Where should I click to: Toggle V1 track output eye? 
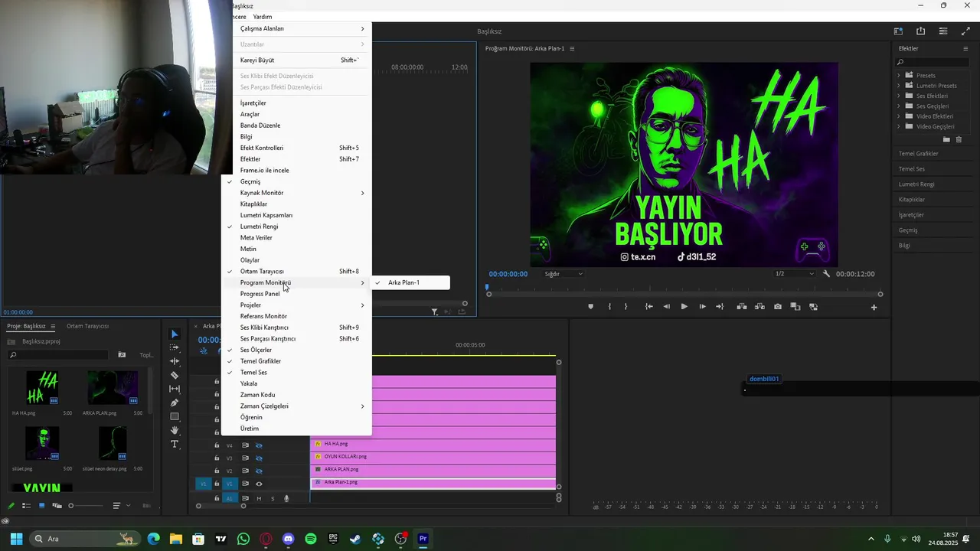[259, 484]
